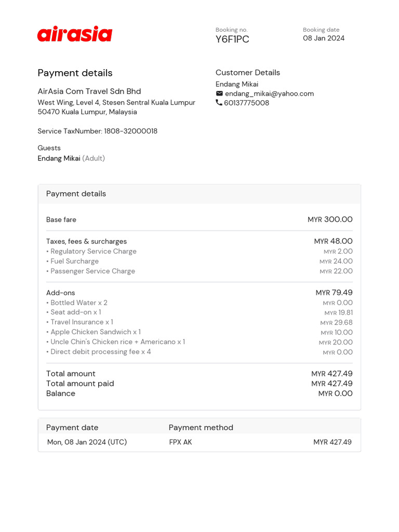The image size is (399, 532).
Task: Select guest name Endang Mikai under Guests
Action: (x=59, y=158)
